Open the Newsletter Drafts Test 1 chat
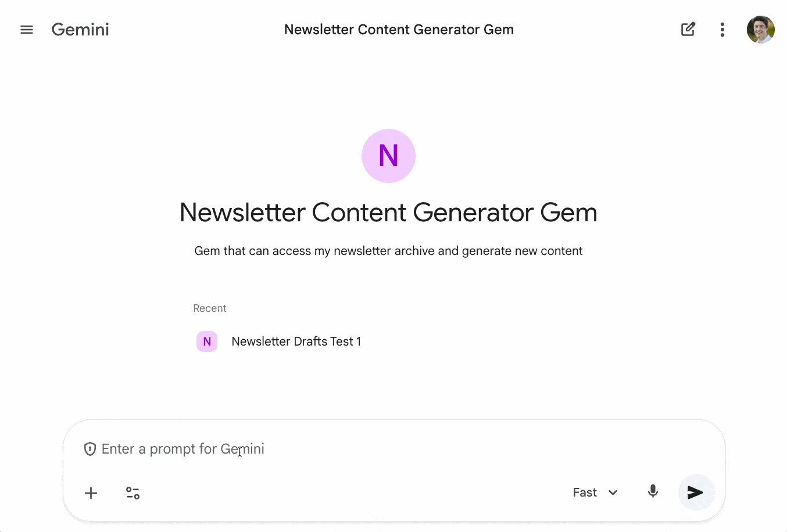 [x=296, y=342]
